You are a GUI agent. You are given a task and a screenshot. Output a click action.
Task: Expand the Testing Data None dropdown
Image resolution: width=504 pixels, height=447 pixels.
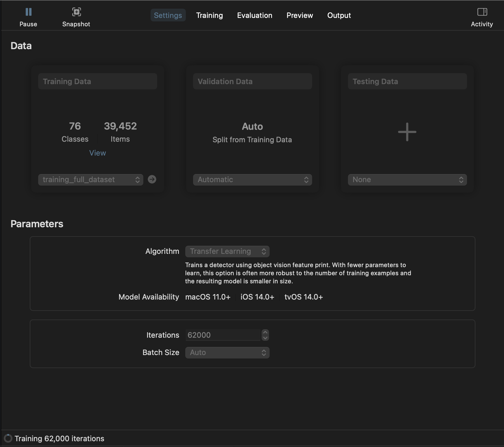[x=407, y=180]
